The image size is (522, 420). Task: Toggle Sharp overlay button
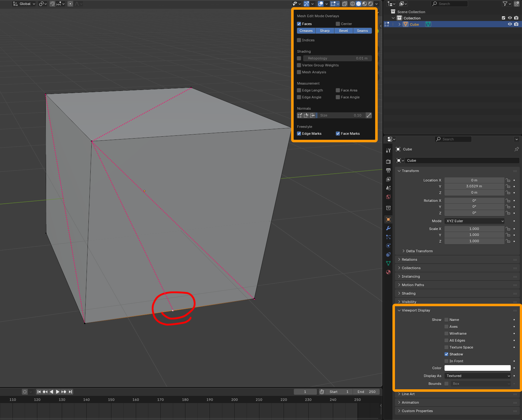tap(325, 31)
